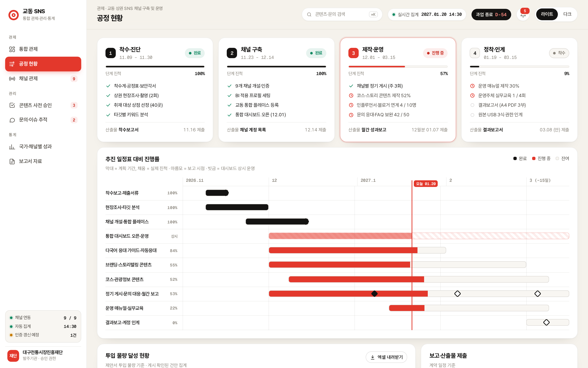Toggle the 완료 legend item
The height and width of the screenshot is (368, 588).
click(520, 158)
